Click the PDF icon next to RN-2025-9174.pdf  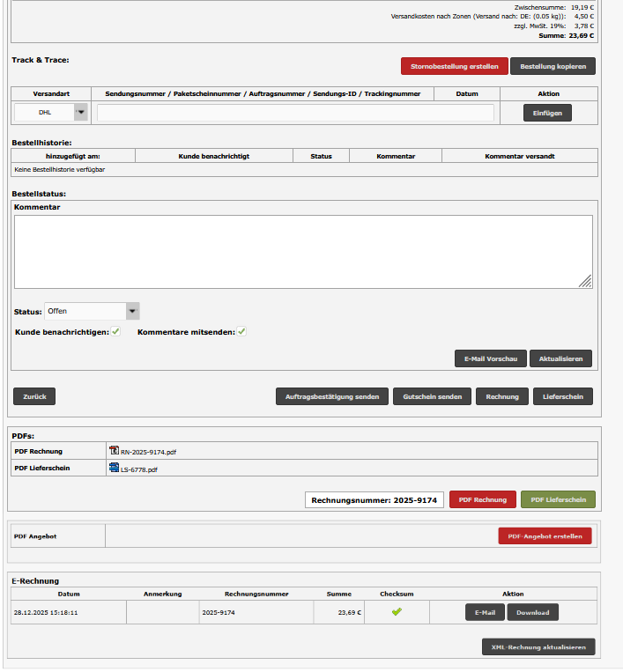(114, 451)
